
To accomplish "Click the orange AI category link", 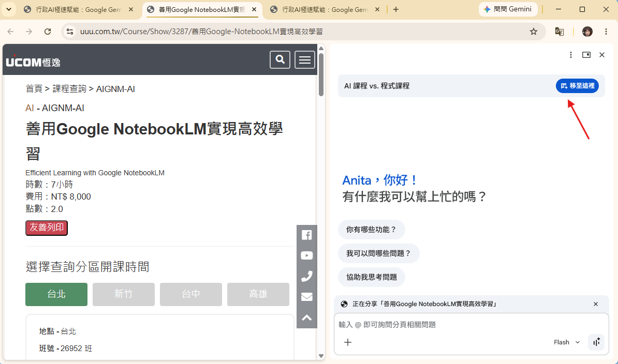I will (x=30, y=108).
